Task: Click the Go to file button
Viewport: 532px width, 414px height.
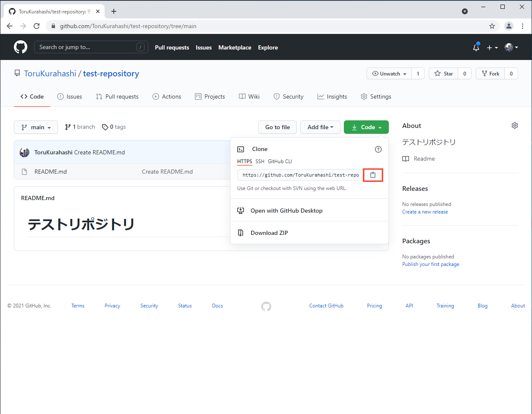Action: [278, 127]
